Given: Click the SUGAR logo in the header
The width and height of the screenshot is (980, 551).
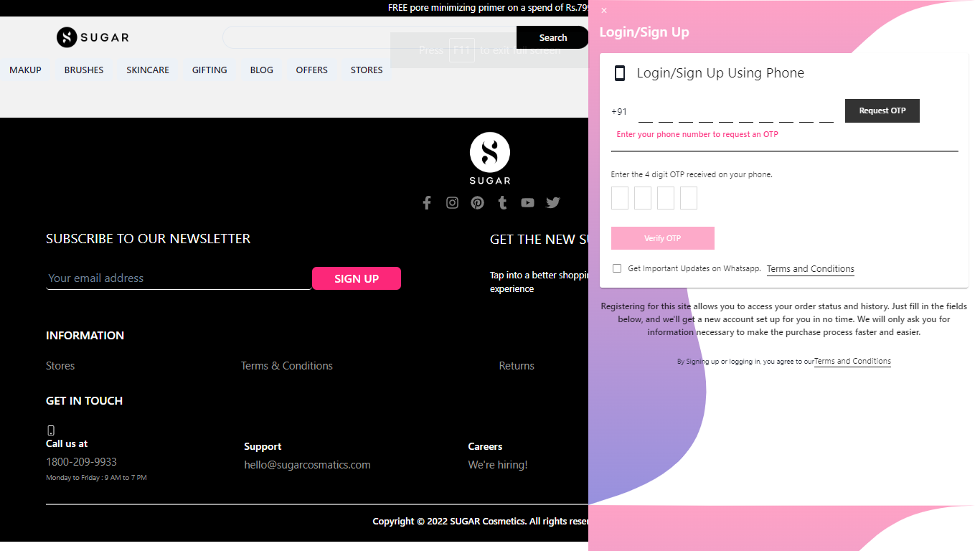Looking at the screenshot, I should [93, 37].
